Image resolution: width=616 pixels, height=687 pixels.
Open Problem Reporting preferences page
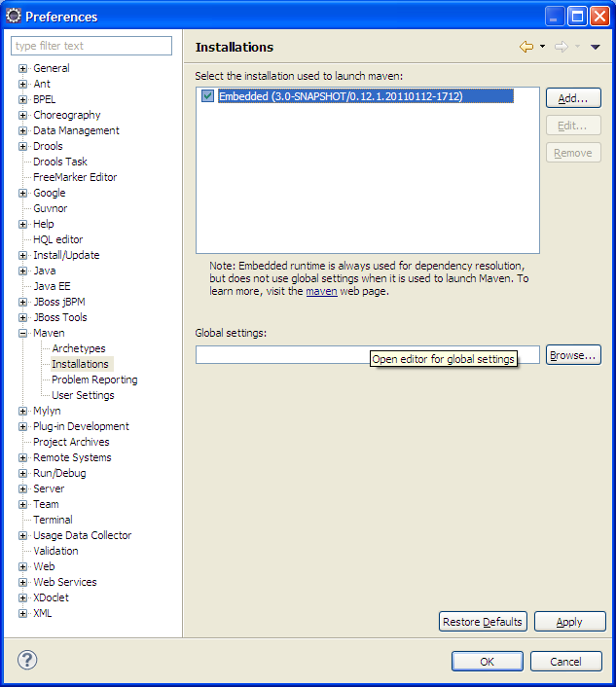coord(94,380)
